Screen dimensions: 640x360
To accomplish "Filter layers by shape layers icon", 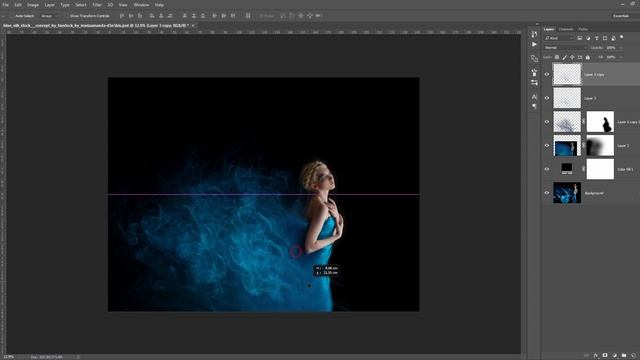I will pyautogui.click(x=605, y=38).
